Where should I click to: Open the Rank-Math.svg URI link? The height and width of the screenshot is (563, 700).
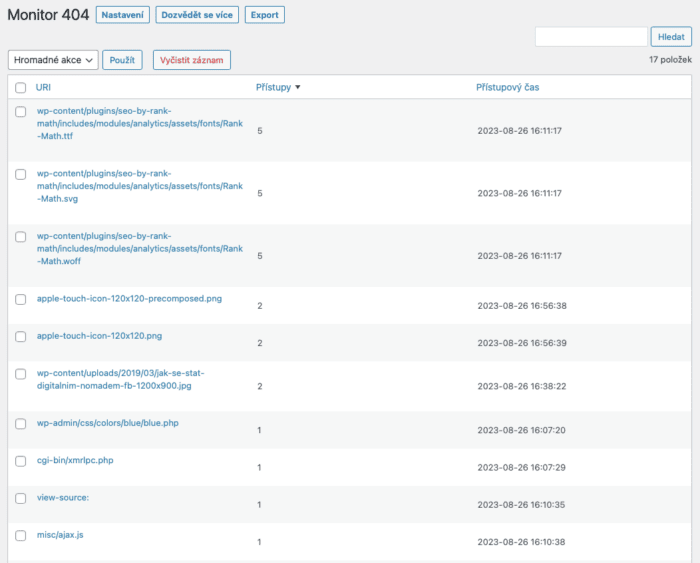pyautogui.click(x=139, y=186)
